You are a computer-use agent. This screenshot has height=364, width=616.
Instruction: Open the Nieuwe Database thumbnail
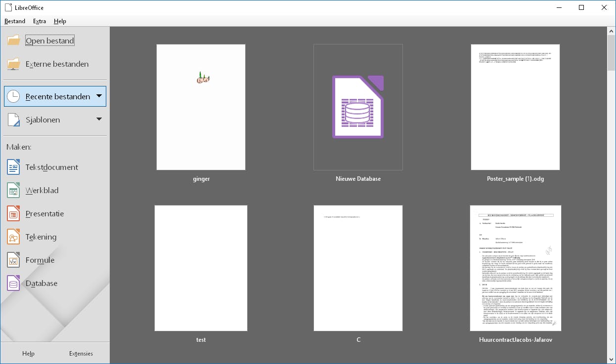tap(358, 107)
